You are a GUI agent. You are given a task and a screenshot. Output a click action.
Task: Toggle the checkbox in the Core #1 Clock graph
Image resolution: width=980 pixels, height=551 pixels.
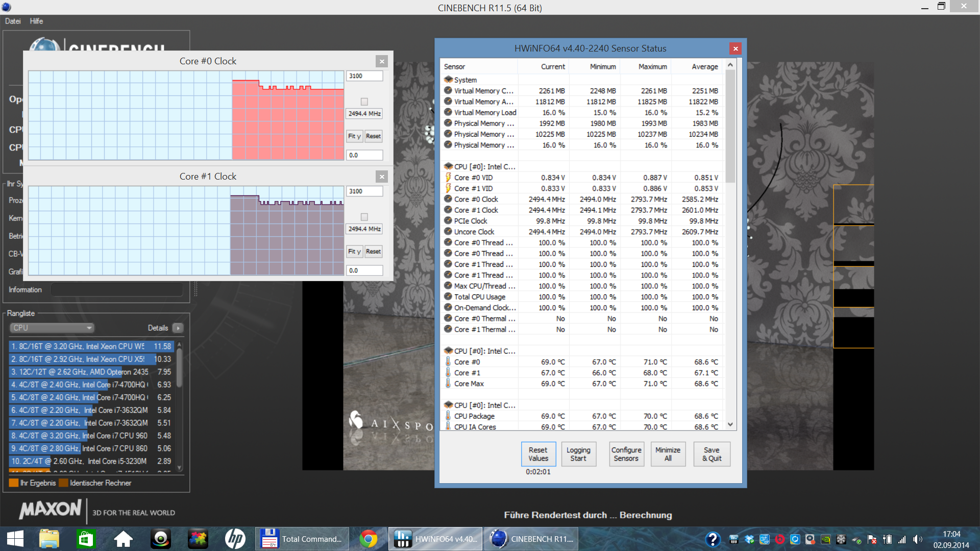click(364, 217)
